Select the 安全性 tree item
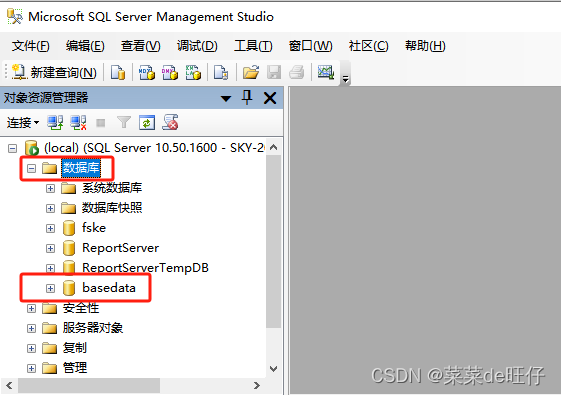The image size is (561, 395). pos(81,308)
